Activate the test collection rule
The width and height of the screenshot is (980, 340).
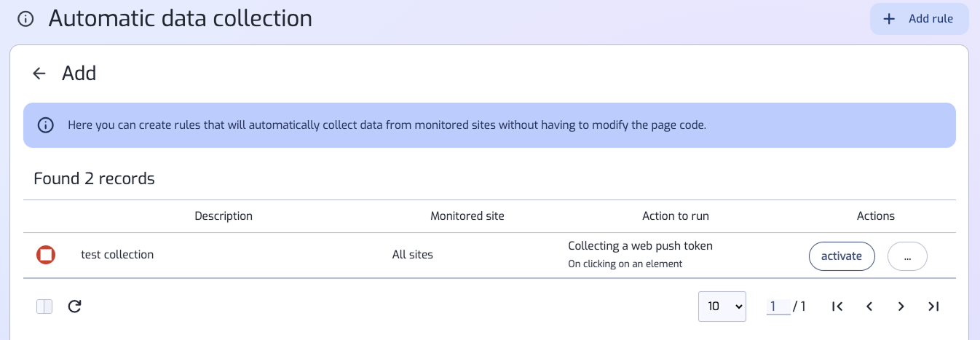point(841,256)
